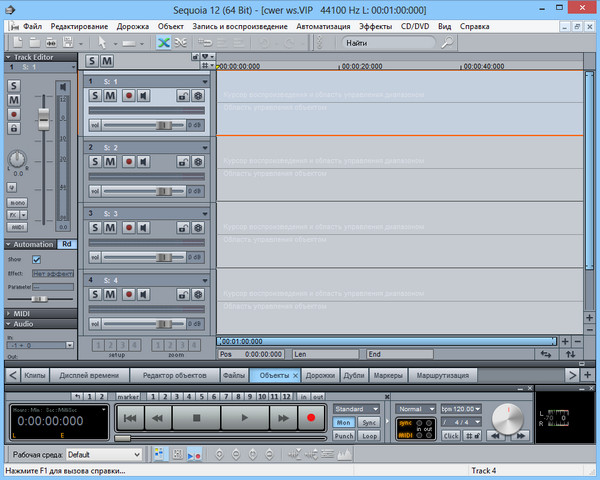Click the speaker monitor icon on track 2
Viewport: 600px width, 480px height.
144,161
